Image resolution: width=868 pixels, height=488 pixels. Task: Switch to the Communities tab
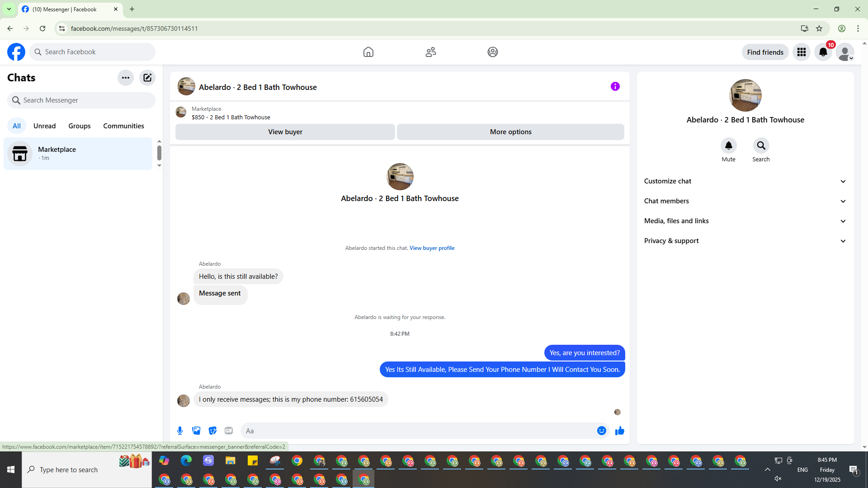point(123,126)
